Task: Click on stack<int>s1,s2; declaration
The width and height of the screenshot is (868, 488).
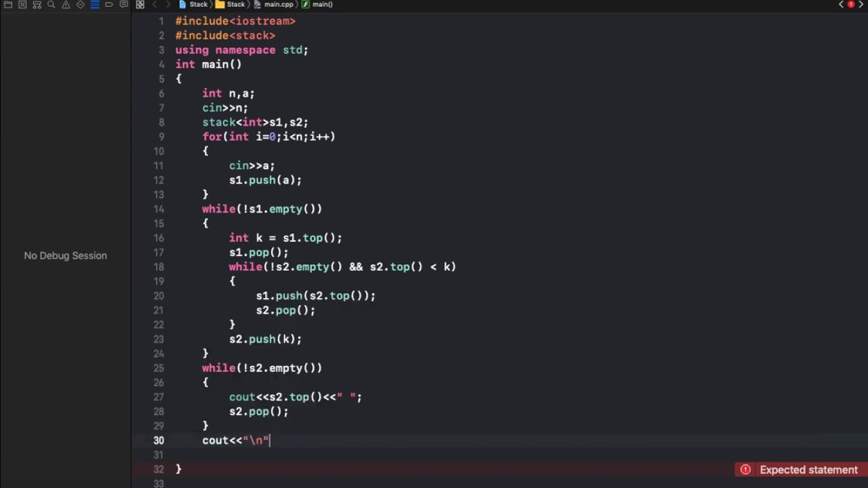Action: coord(255,123)
